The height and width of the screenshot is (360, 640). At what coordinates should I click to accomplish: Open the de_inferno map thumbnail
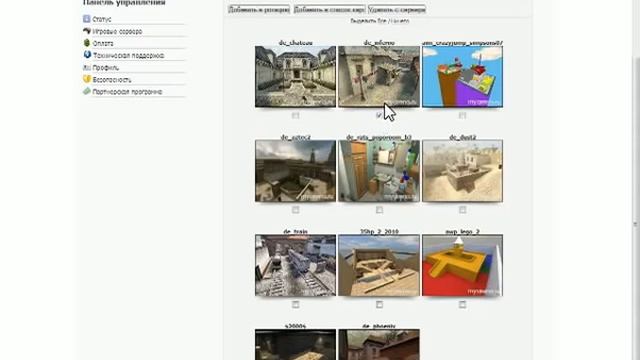click(x=379, y=77)
